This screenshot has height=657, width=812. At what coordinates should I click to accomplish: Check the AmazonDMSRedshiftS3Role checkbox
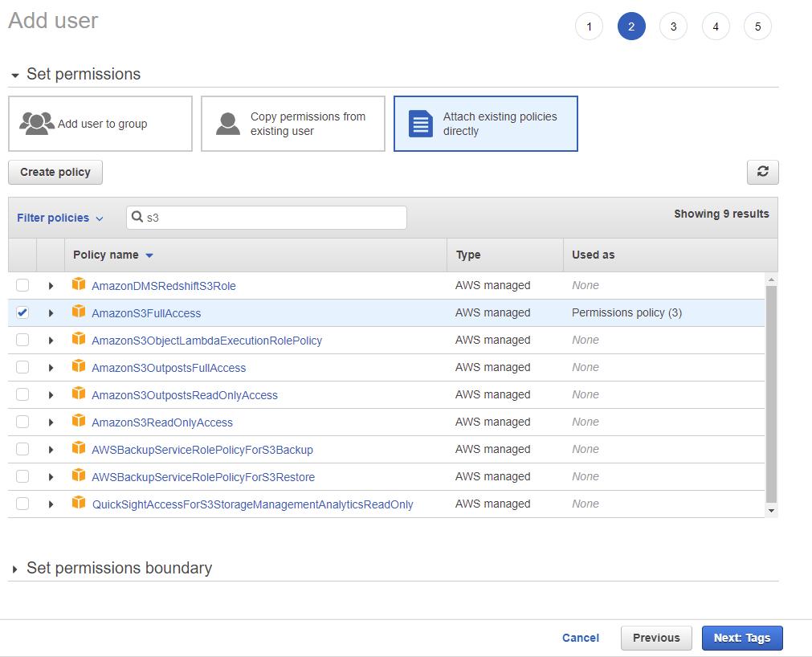pos(22,285)
